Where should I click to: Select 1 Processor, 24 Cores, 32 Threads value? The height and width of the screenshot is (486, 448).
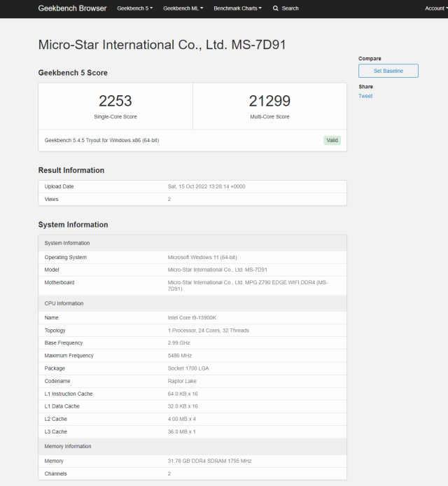click(208, 331)
